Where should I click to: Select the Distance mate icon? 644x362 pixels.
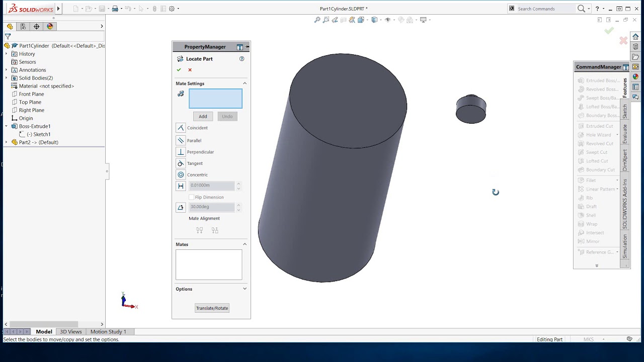181,186
